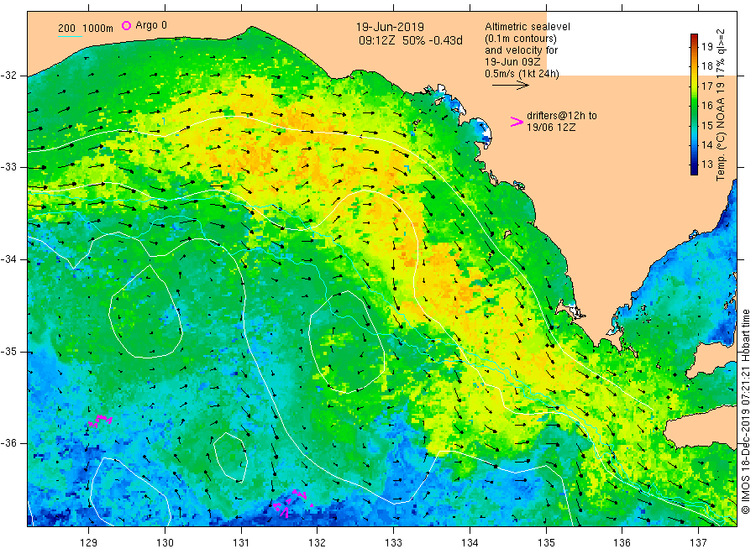
Task: Click the 0.5m/s (1kt 24h) text
Action: pyautogui.click(x=522, y=74)
